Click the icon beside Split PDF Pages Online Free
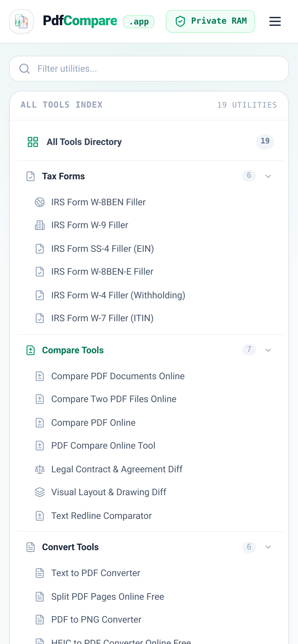The image size is (298, 644). 40,597
